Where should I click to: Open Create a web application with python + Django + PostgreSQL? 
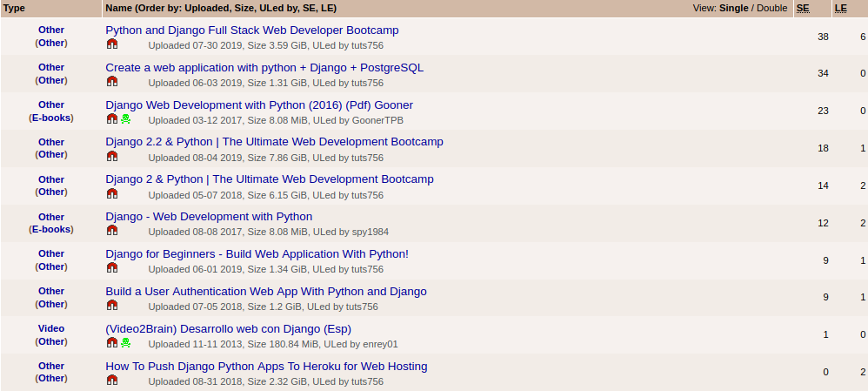pos(264,68)
